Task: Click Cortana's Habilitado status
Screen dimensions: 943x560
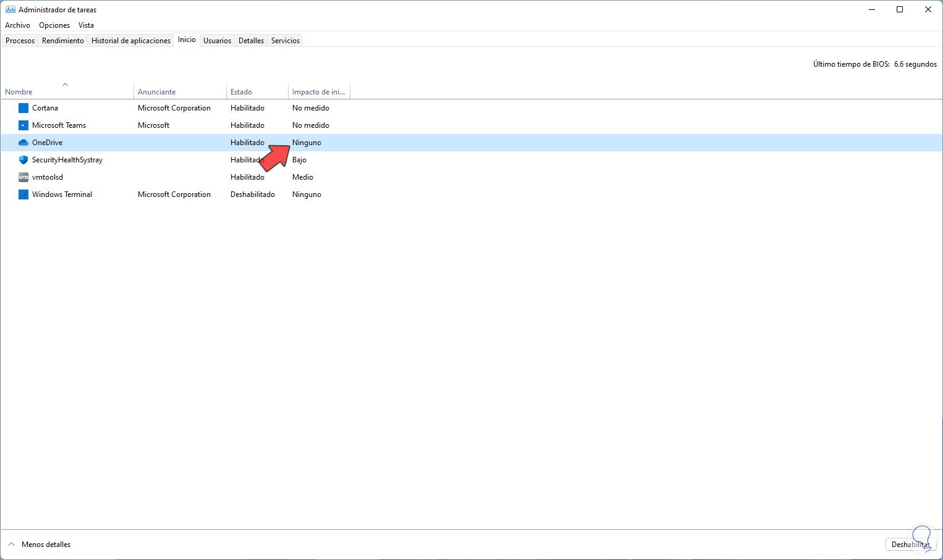Action: point(247,108)
